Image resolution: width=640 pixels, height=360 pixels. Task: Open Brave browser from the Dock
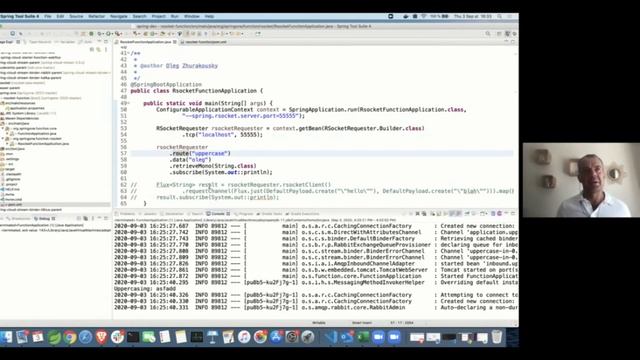(x=101, y=337)
